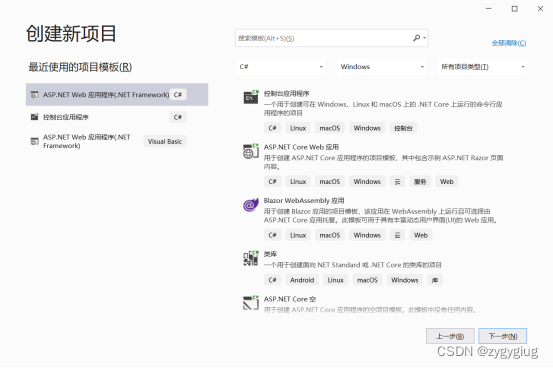Click the class library (类库) template icon
The height and width of the screenshot is (368, 553).
(251, 258)
